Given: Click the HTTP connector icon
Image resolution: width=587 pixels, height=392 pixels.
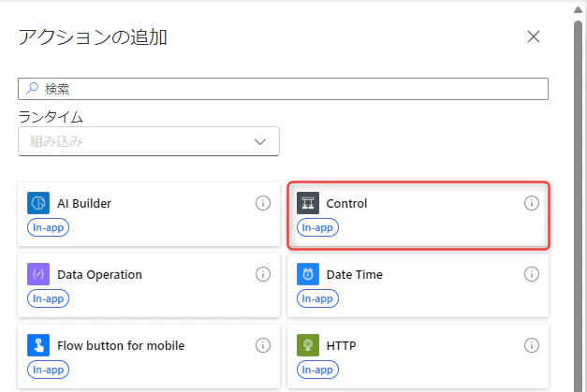Looking at the screenshot, I should coord(308,345).
